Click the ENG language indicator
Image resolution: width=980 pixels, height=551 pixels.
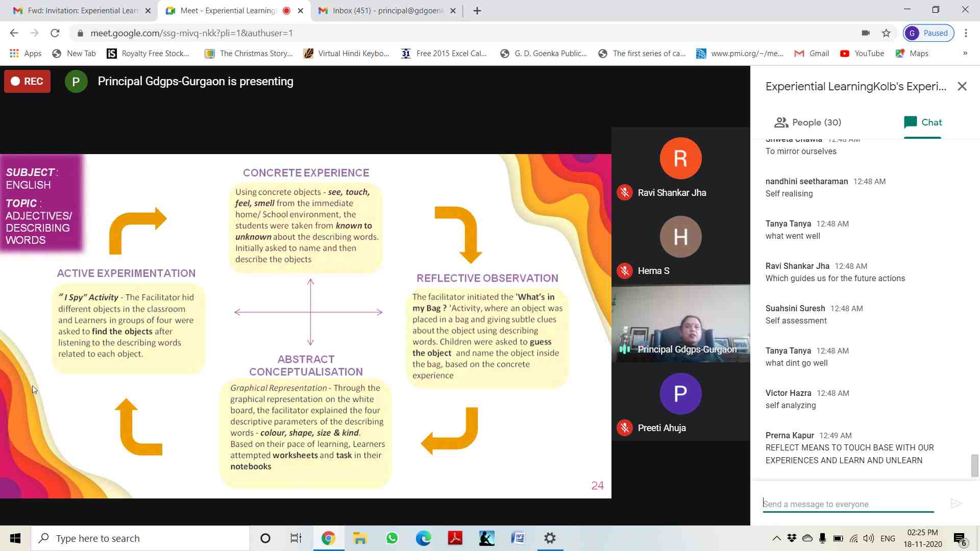tap(888, 538)
